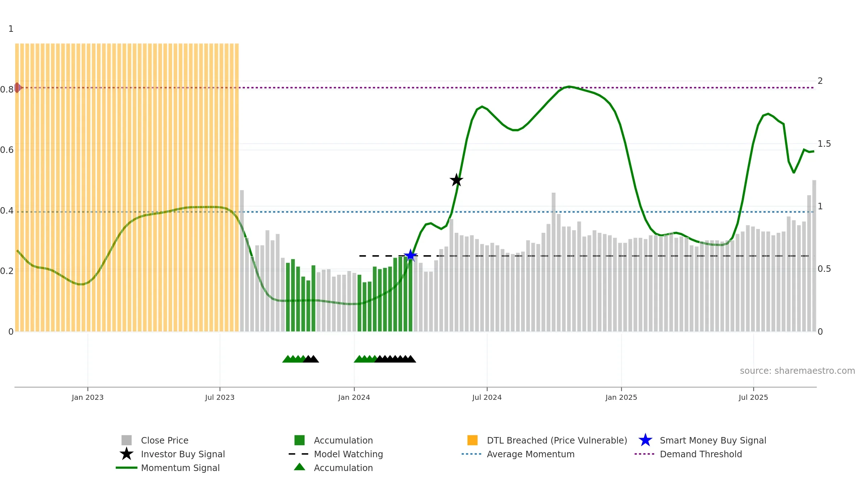Click the blue star icon in legend
This screenshot has height=488, width=868.
coord(646,440)
